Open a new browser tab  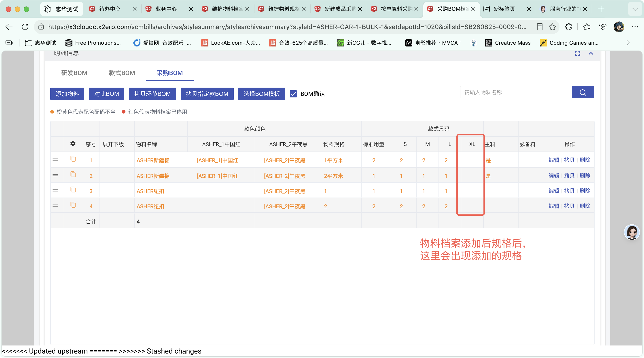point(601,9)
